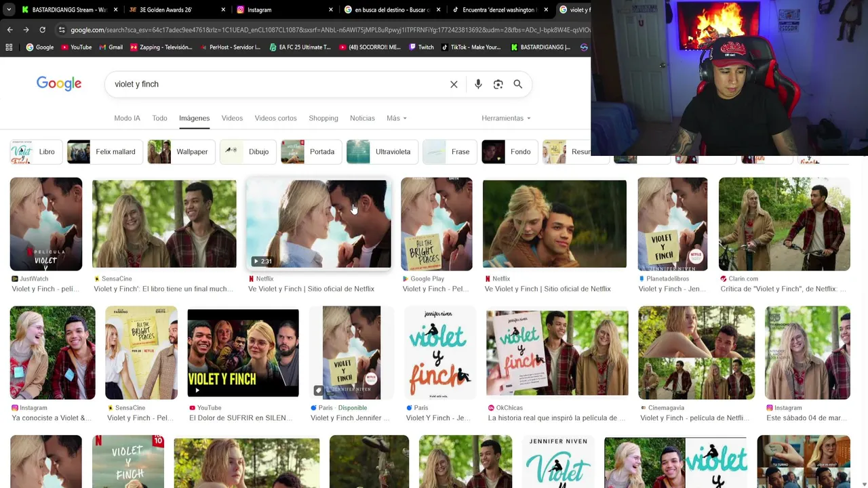The image size is (868, 488).
Task: Go forward in browser history
Action: [26, 30]
